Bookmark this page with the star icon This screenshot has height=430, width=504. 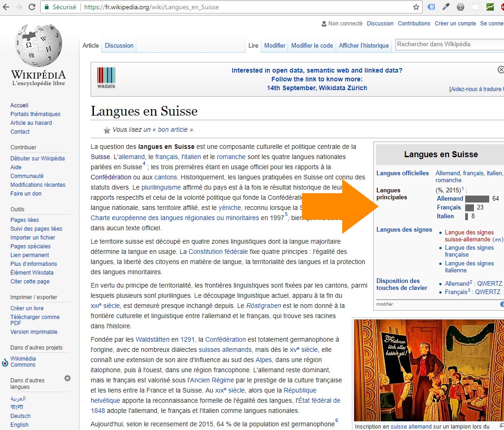pos(416,7)
